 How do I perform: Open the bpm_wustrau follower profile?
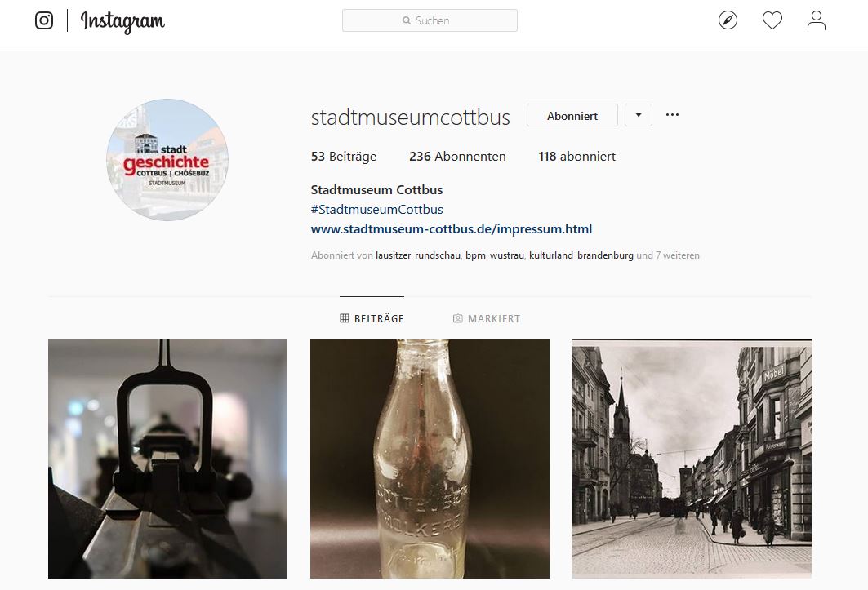click(x=494, y=255)
